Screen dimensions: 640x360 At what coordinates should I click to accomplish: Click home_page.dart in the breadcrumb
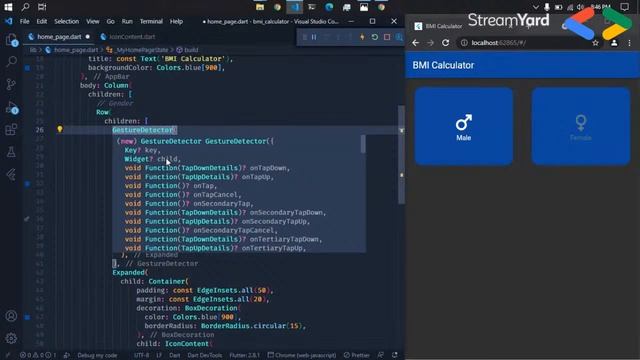[x=76, y=50]
